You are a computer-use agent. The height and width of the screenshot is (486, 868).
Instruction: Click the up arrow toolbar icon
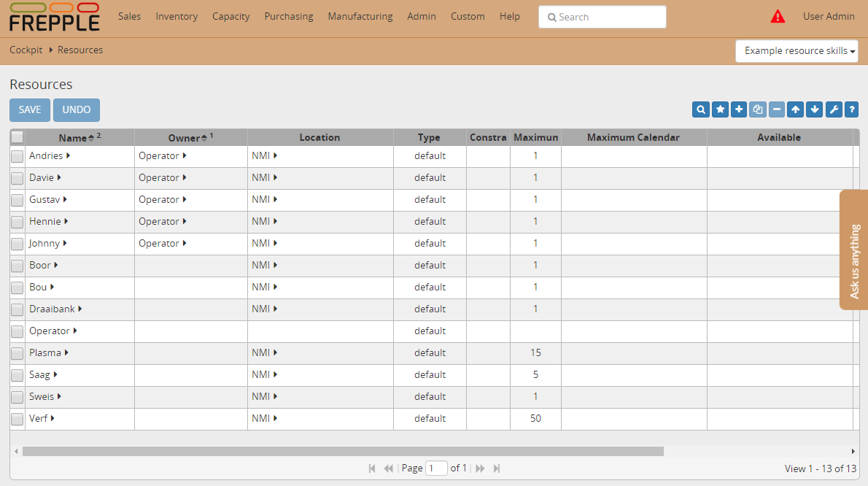coord(796,109)
